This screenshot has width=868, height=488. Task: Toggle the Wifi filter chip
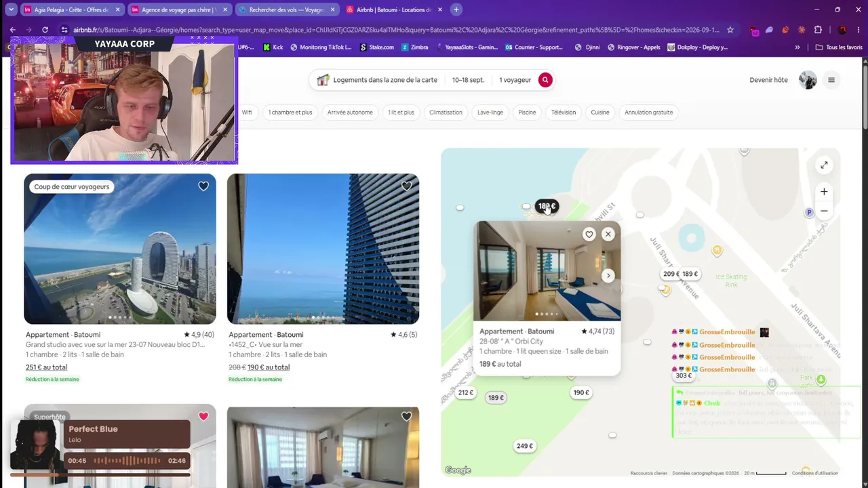[247, 113]
